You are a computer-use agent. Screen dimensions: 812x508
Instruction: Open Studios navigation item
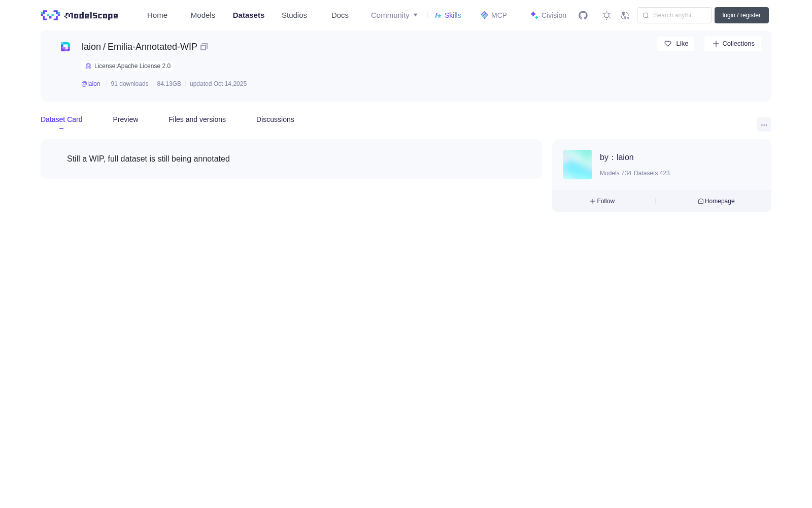click(x=294, y=15)
